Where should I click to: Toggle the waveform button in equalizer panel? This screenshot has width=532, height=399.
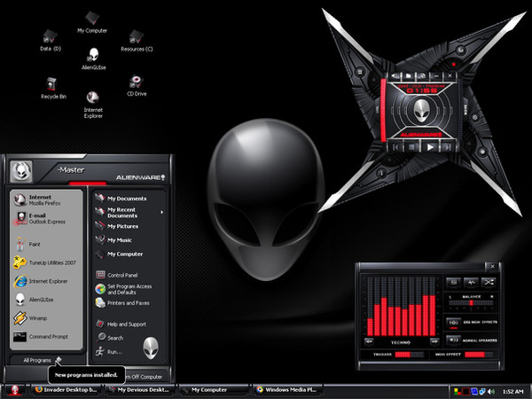[471, 282]
